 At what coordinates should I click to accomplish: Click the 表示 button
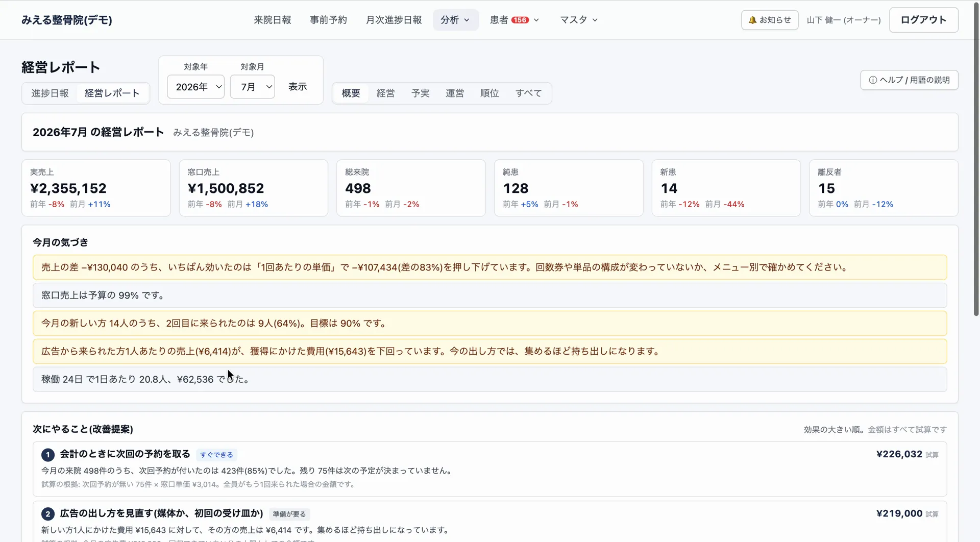298,87
